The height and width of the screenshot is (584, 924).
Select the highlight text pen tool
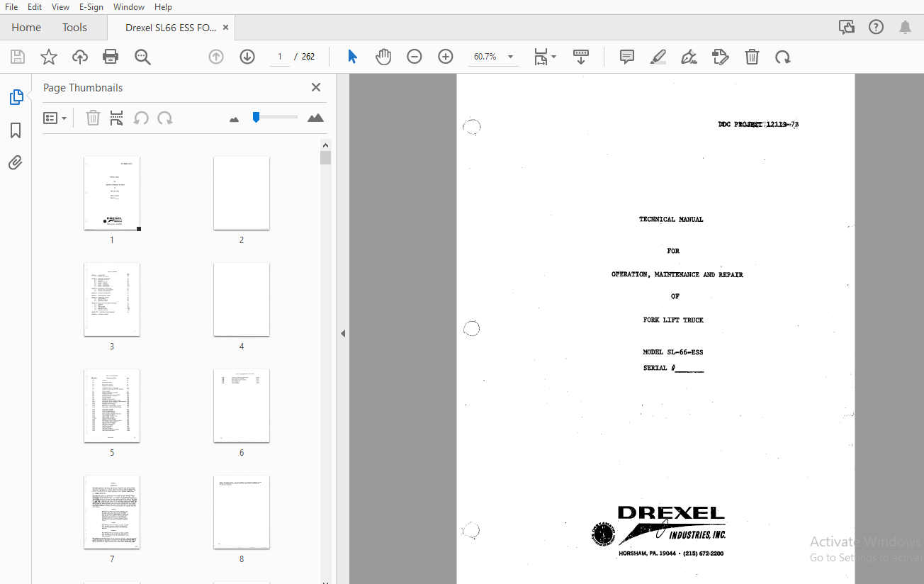point(658,57)
